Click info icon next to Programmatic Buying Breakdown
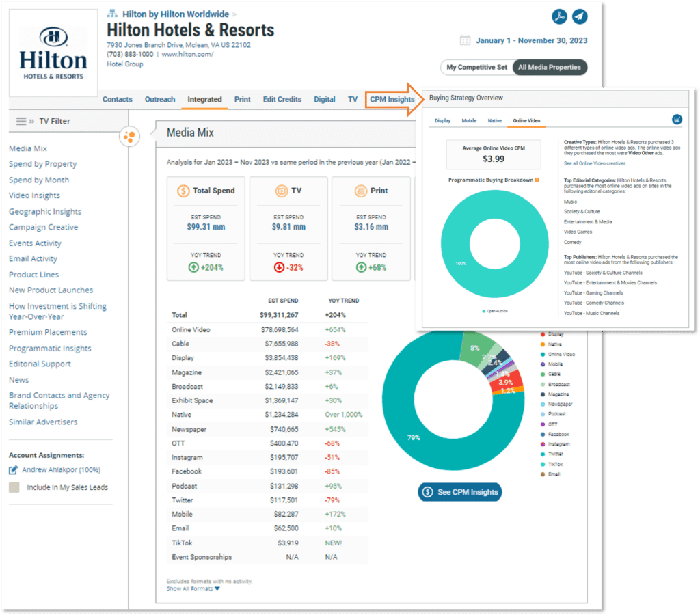700x615 pixels. (x=537, y=180)
